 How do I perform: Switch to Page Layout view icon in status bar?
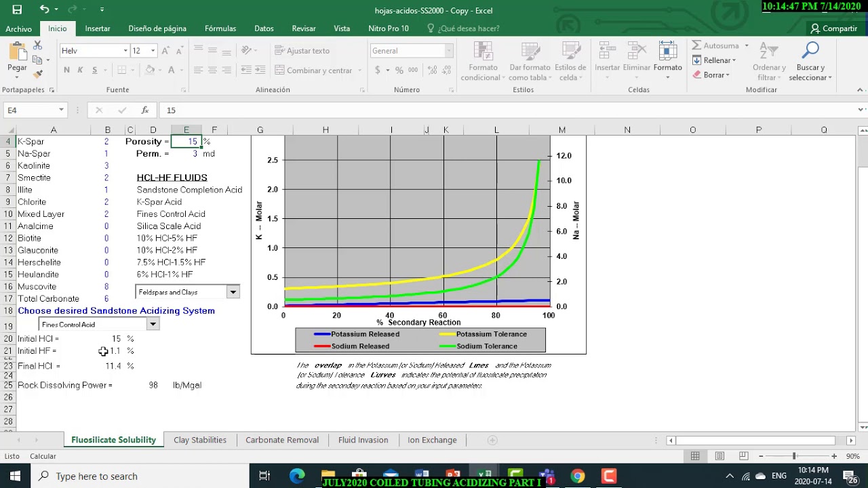click(719, 456)
